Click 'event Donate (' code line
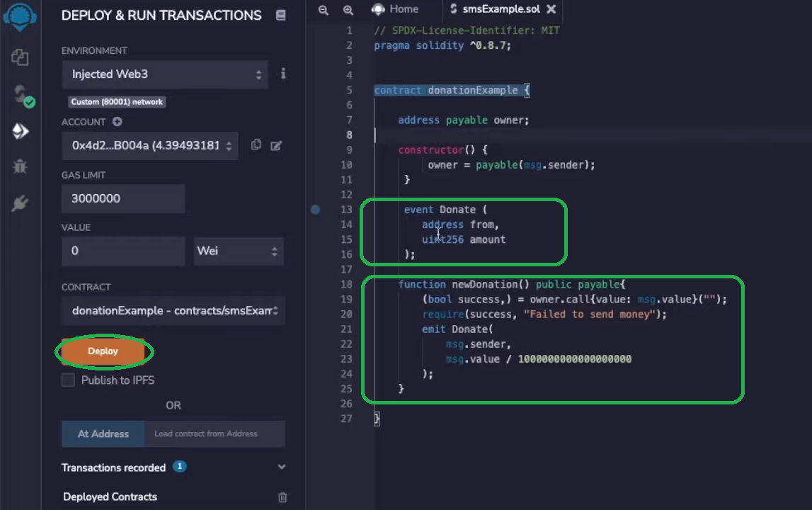 click(445, 210)
